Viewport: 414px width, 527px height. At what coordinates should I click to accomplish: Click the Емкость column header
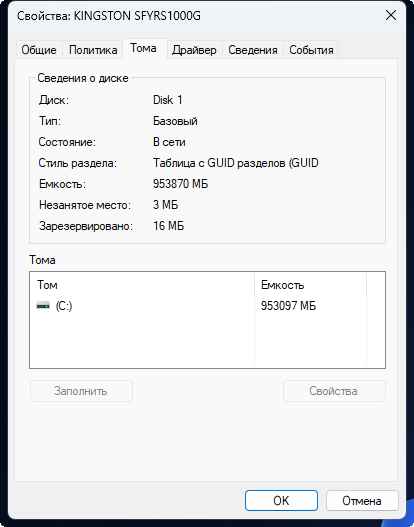[x=310, y=285]
